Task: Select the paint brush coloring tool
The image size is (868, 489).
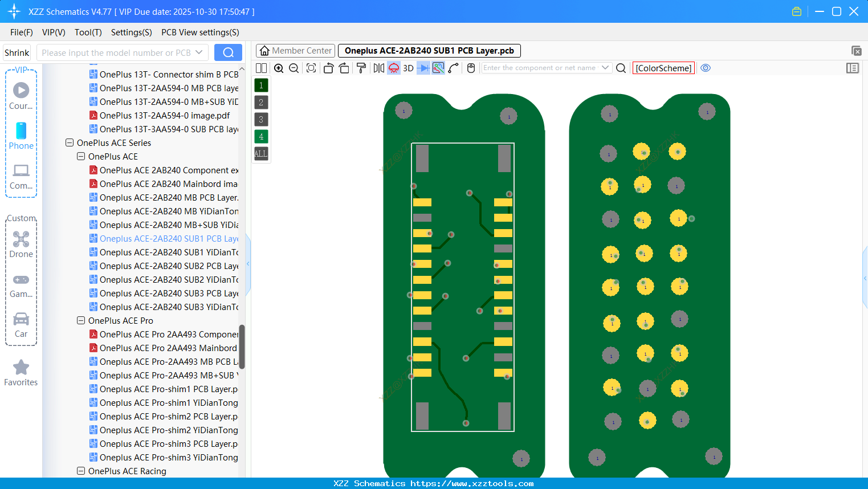Action: pyautogui.click(x=361, y=68)
